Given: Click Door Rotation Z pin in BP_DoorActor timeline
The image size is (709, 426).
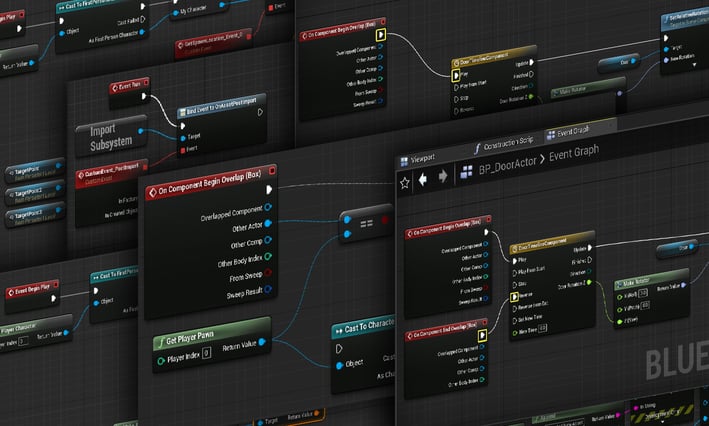Looking at the screenshot, I should point(589,282).
